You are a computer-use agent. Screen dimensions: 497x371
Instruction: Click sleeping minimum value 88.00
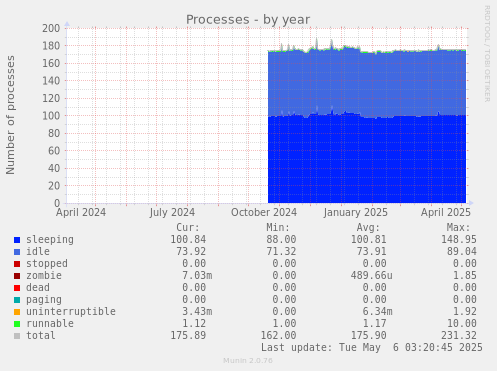pyautogui.click(x=281, y=240)
